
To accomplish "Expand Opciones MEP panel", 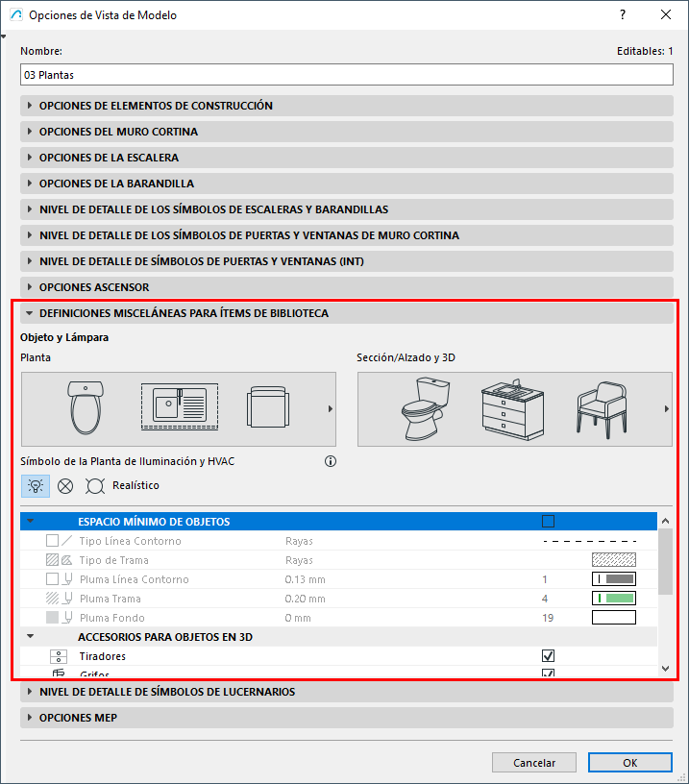I will pos(347,718).
